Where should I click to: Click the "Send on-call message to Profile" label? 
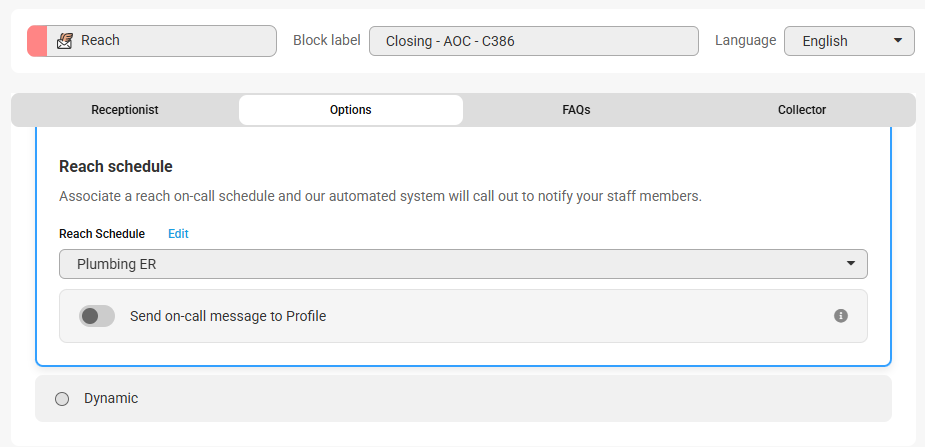point(228,316)
